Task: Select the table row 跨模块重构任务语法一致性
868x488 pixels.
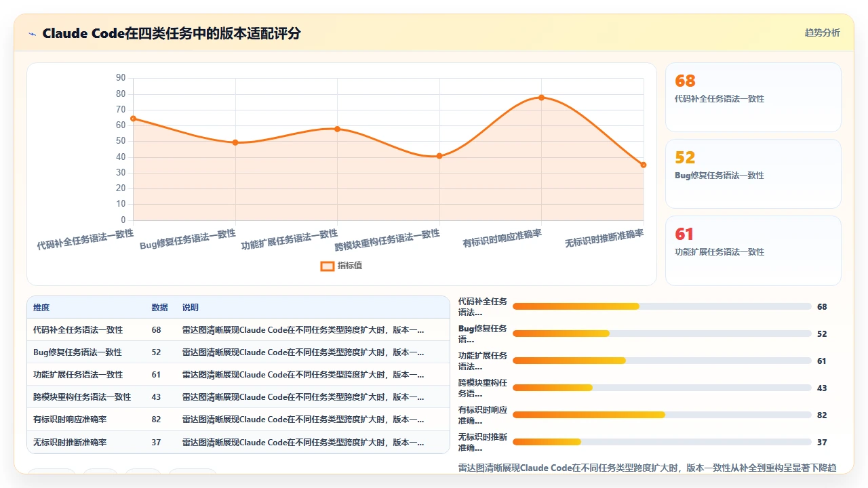Action: [238, 397]
